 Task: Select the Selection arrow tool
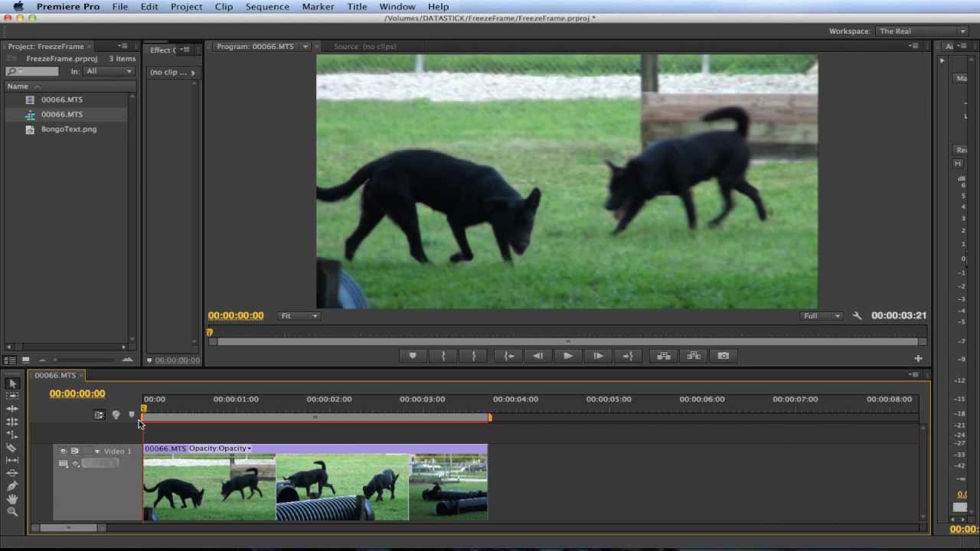12,383
